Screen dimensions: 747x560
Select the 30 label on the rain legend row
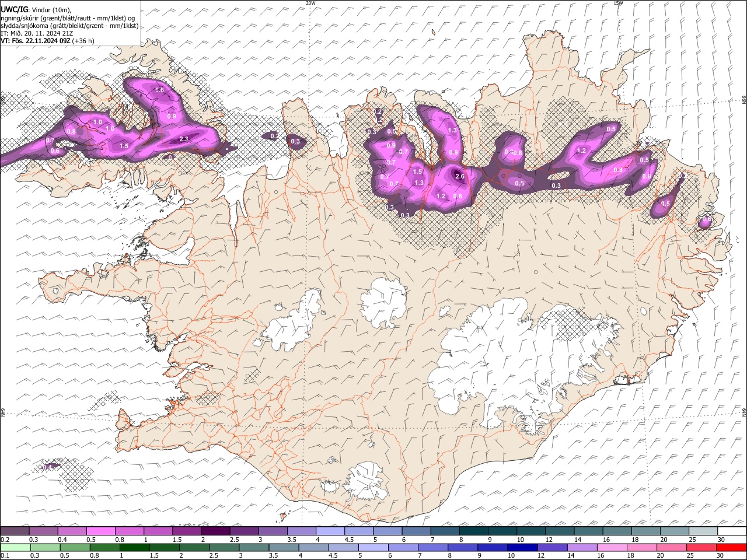coord(721,555)
